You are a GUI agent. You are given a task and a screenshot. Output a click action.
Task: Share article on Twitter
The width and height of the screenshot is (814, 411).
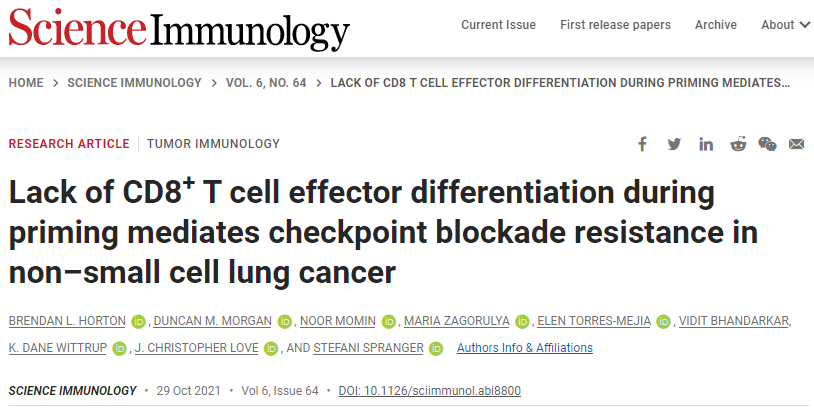pyautogui.click(x=674, y=144)
